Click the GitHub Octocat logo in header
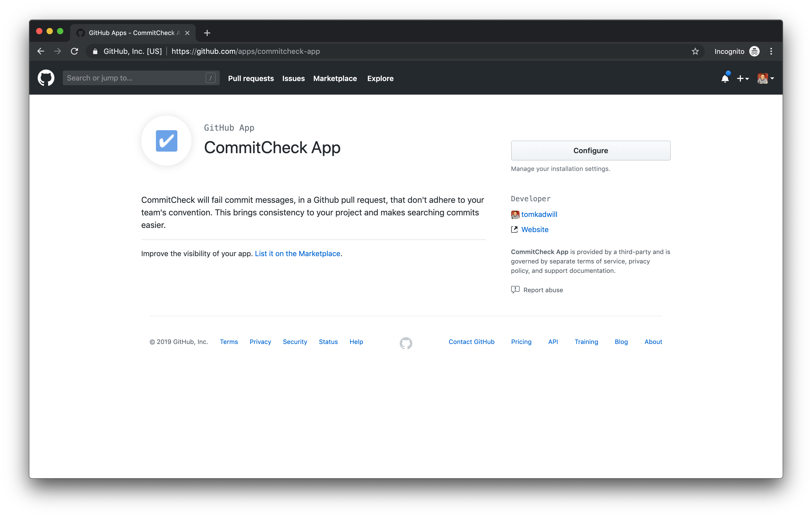This screenshot has width=812, height=517. pos(46,78)
